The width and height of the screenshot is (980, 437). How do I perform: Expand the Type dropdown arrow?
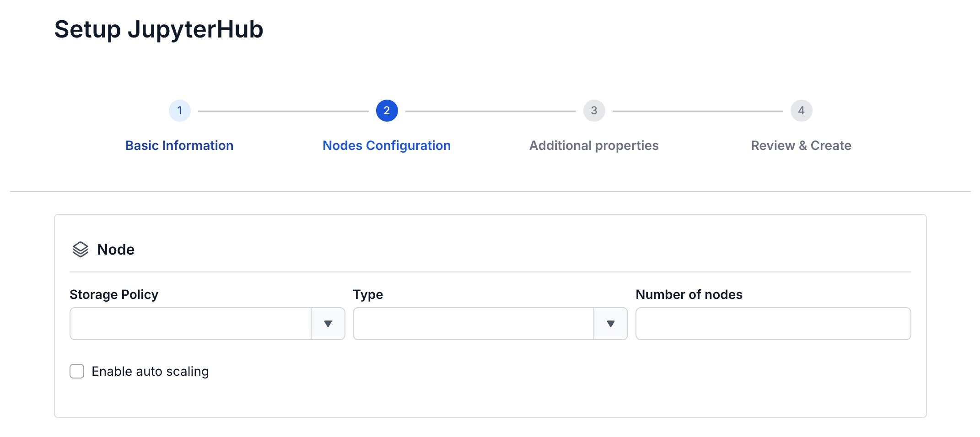click(611, 324)
